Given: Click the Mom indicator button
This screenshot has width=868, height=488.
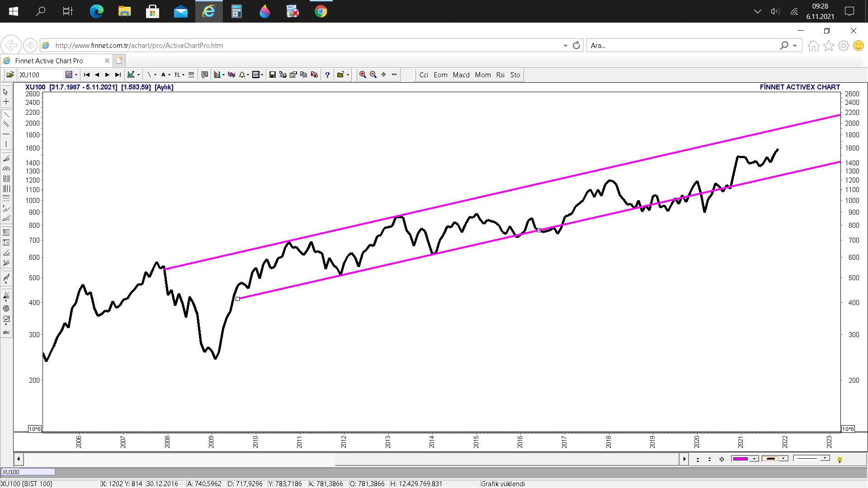Looking at the screenshot, I should (x=483, y=75).
